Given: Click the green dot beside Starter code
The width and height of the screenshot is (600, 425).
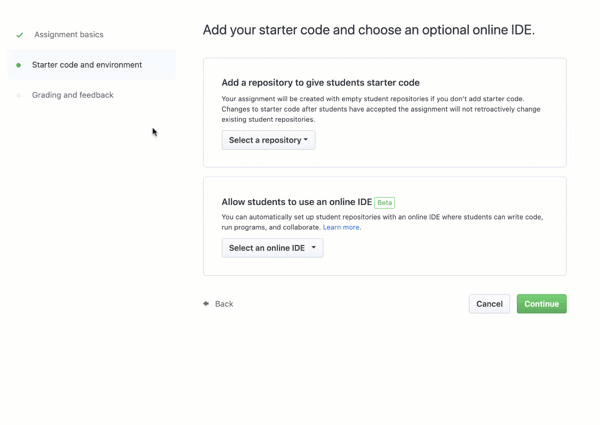Looking at the screenshot, I should (x=19, y=65).
